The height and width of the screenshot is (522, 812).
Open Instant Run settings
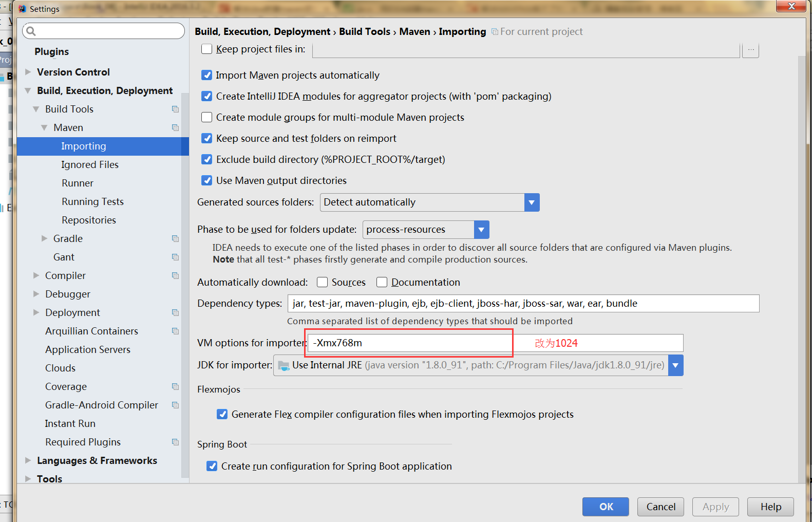[70, 423]
